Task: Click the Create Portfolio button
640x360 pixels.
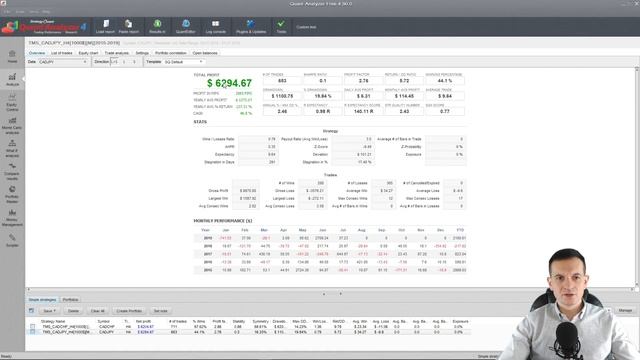Action: (129, 311)
